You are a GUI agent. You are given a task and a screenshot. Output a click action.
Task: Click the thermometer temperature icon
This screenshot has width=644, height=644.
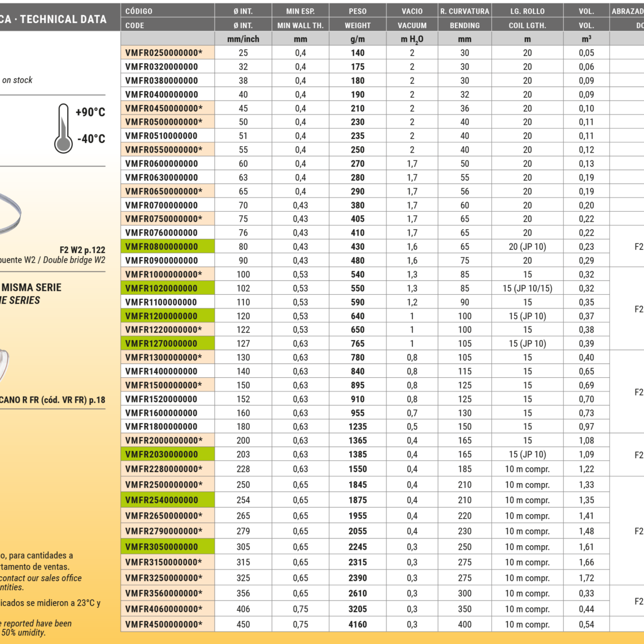[x=63, y=128]
